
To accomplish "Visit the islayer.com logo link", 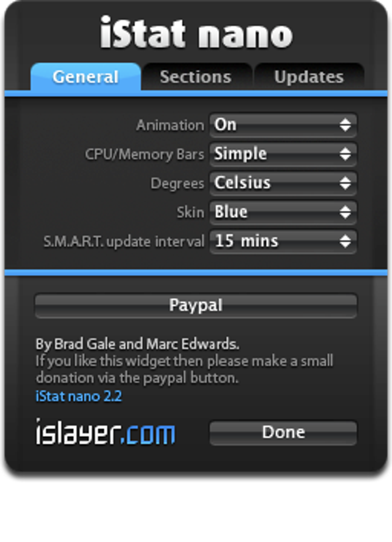I will click(105, 433).
